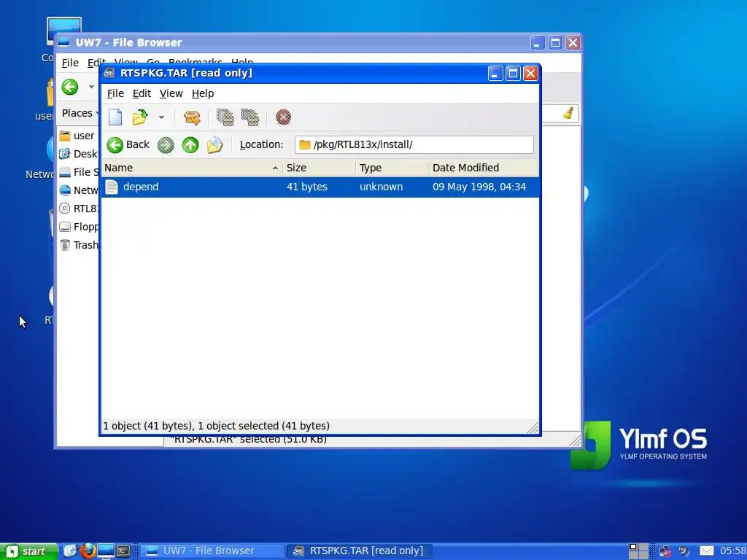The width and height of the screenshot is (747, 560).
Task: Open the start menu
Action: pyautogui.click(x=28, y=551)
